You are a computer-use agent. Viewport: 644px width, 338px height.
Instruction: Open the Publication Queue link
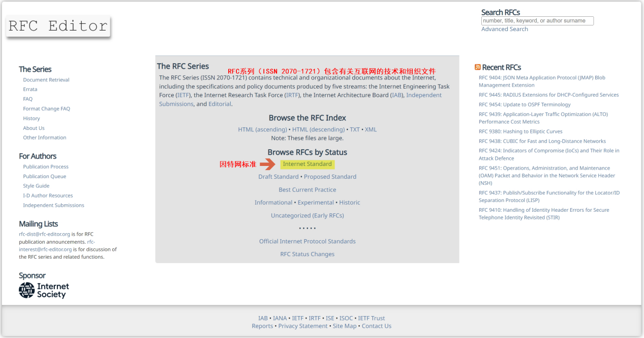pos(45,177)
